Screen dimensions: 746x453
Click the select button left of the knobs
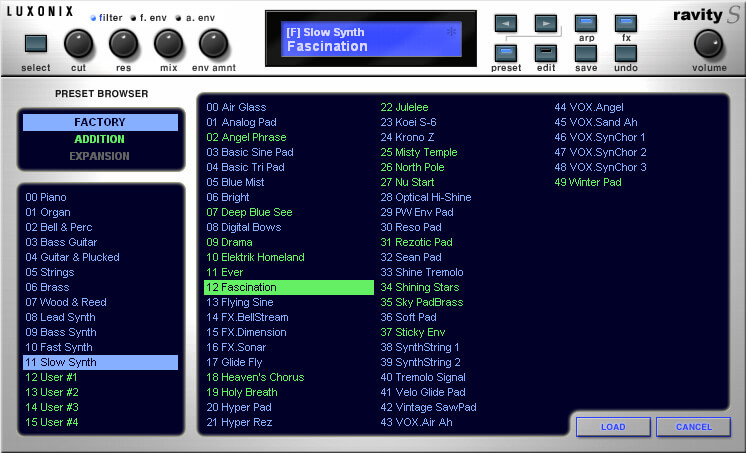click(x=36, y=44)
